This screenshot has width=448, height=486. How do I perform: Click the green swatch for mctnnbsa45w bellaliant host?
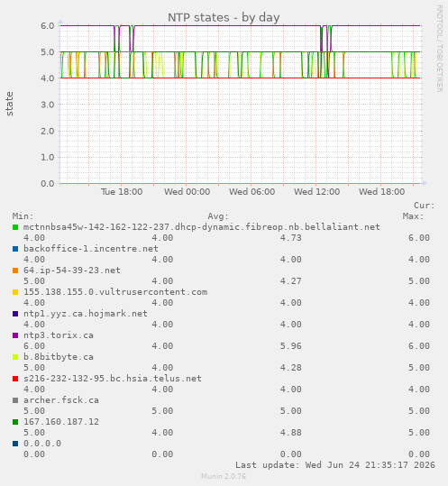pos(15,227)
